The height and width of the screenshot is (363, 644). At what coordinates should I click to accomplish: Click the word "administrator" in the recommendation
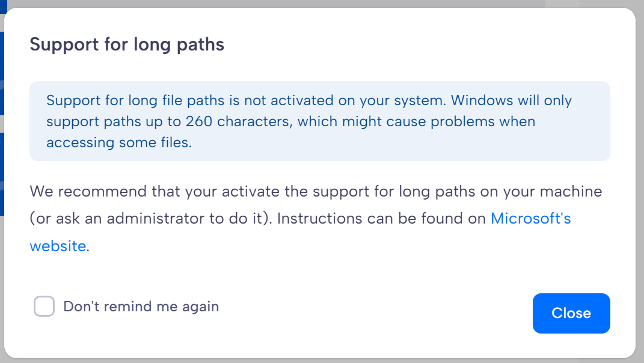[156, 218]
